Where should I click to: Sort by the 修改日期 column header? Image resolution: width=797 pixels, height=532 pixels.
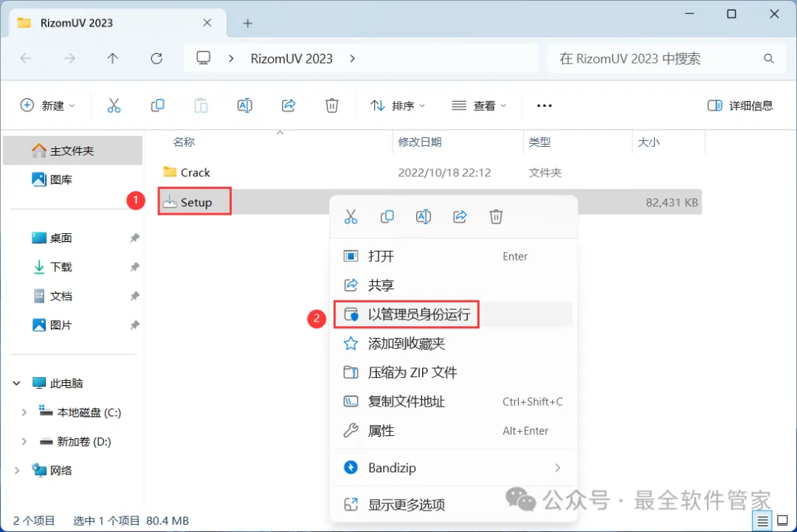click(x=420, y=142)
